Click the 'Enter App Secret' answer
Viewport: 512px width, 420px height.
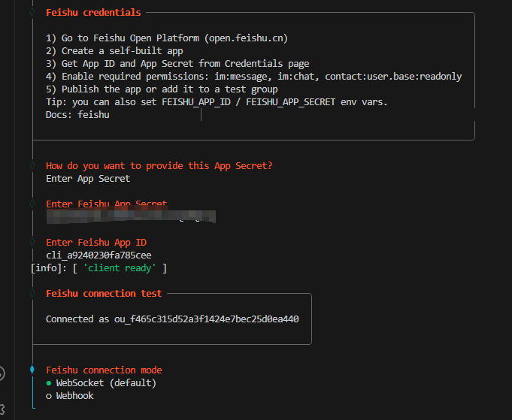coord(88,179)
